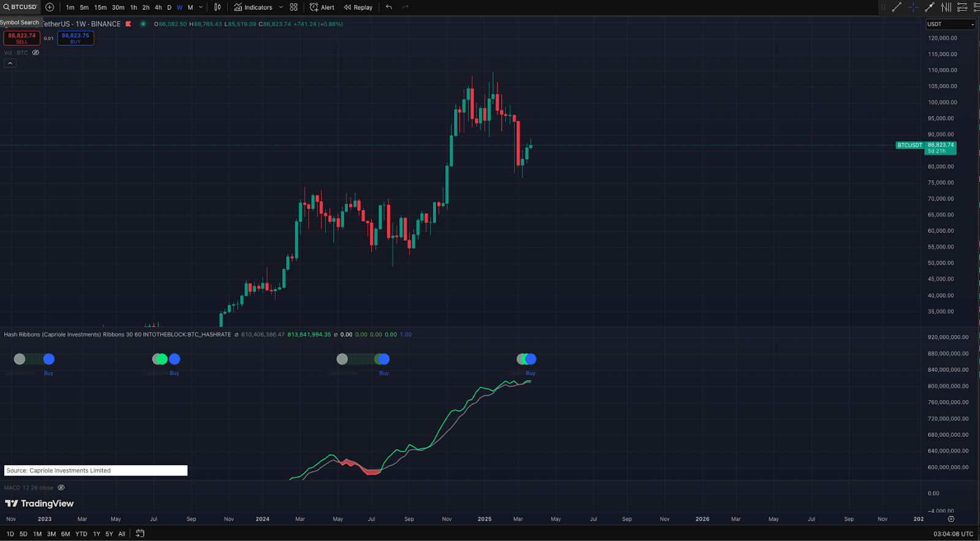Open the candlestick chart style picker
Viewport: 980px width, 541px height.
(217, 7)
